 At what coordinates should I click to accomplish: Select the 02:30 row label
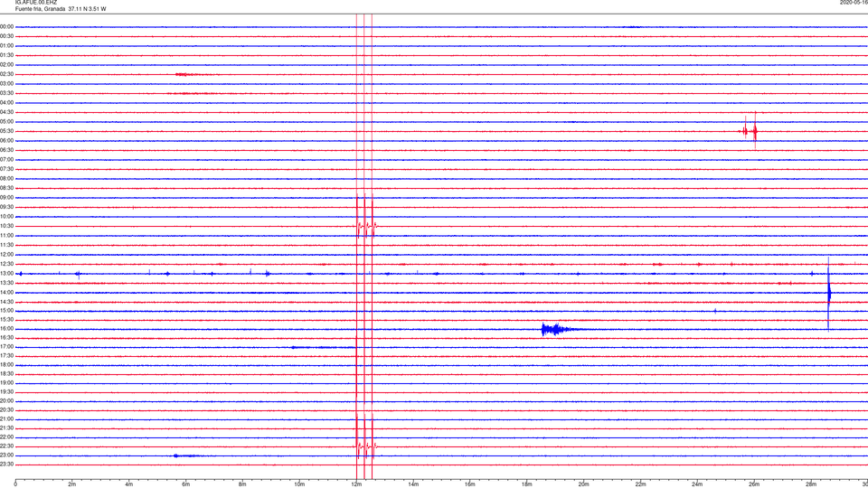pos(6,74)
